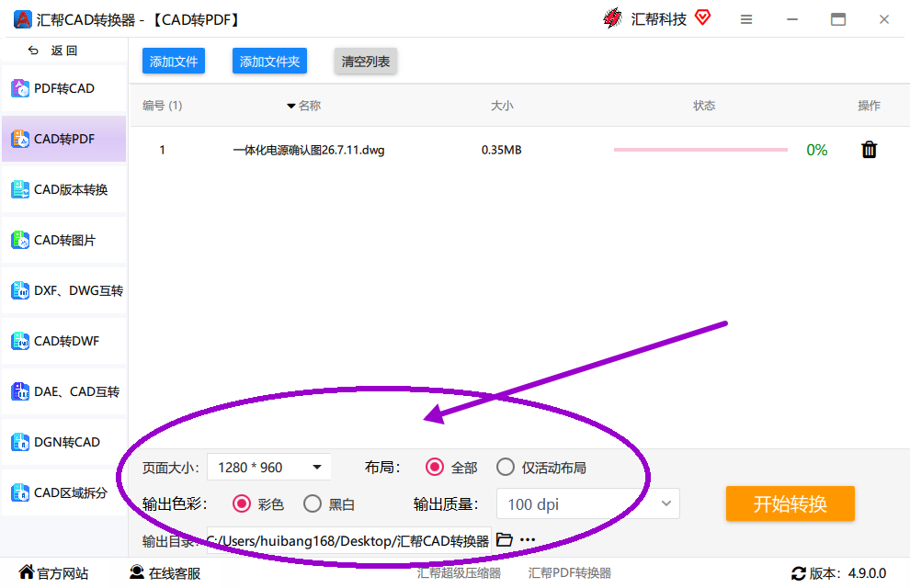Screen dimensions: 910x588
Task: Click the DGN转CAD sidebar icon
Action: pos(20,442)
